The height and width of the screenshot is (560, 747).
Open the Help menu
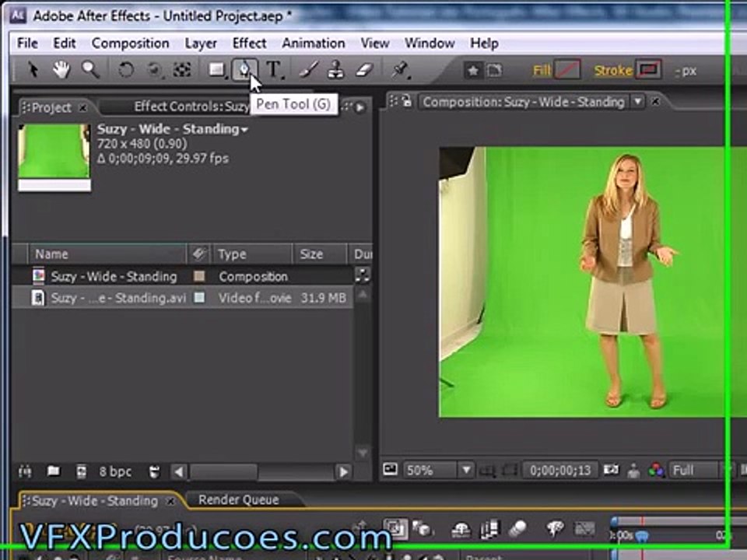484,44
